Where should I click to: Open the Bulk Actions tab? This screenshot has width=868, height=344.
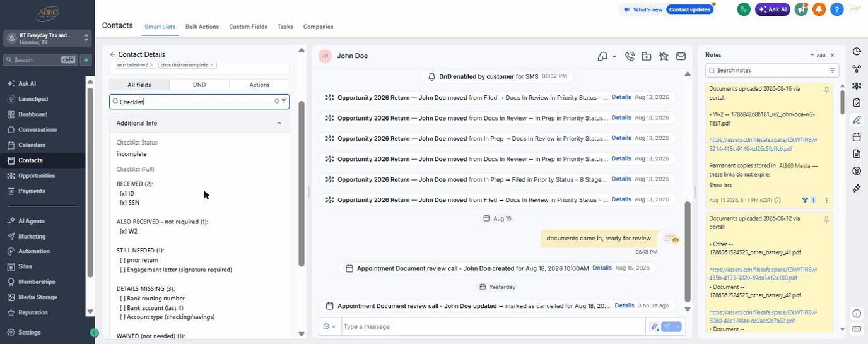point(202,27)
